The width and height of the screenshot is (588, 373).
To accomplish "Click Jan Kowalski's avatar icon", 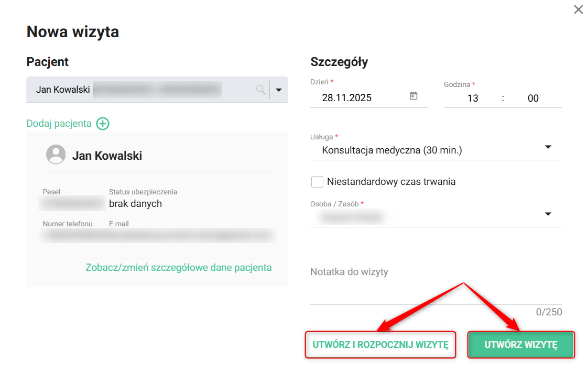I will pyautogui.click(x=56, y=155).
